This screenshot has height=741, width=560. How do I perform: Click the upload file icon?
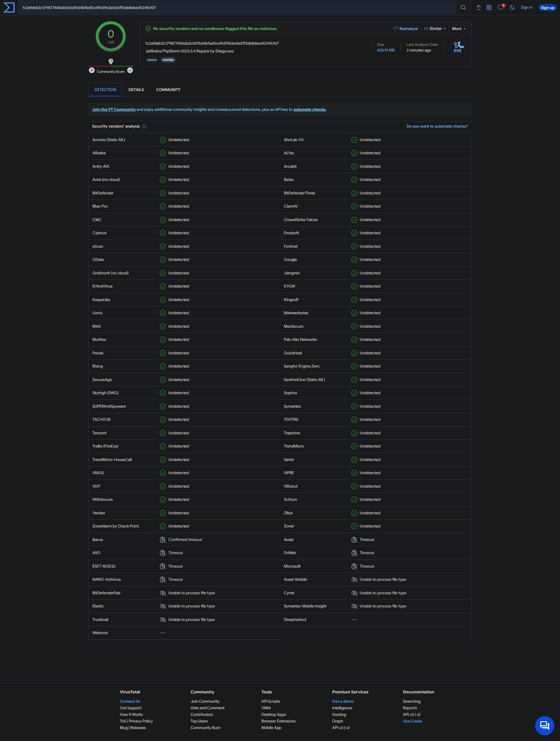478,7
